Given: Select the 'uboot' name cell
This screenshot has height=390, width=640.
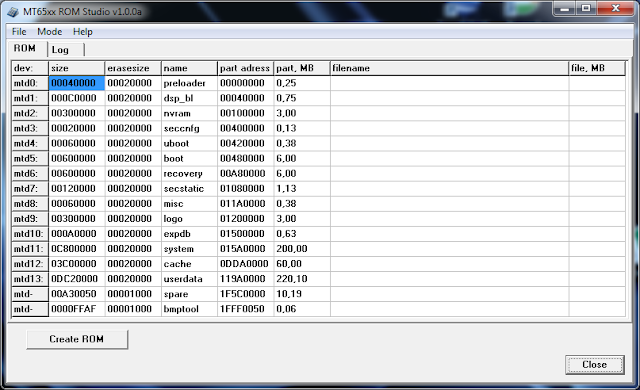Looking at the screenshot, I should 189,144.
